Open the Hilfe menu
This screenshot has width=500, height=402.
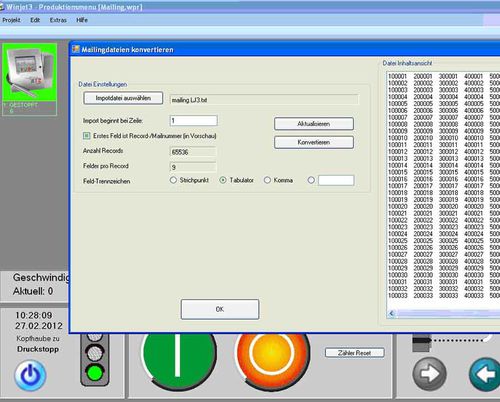(x=82, y=20)
